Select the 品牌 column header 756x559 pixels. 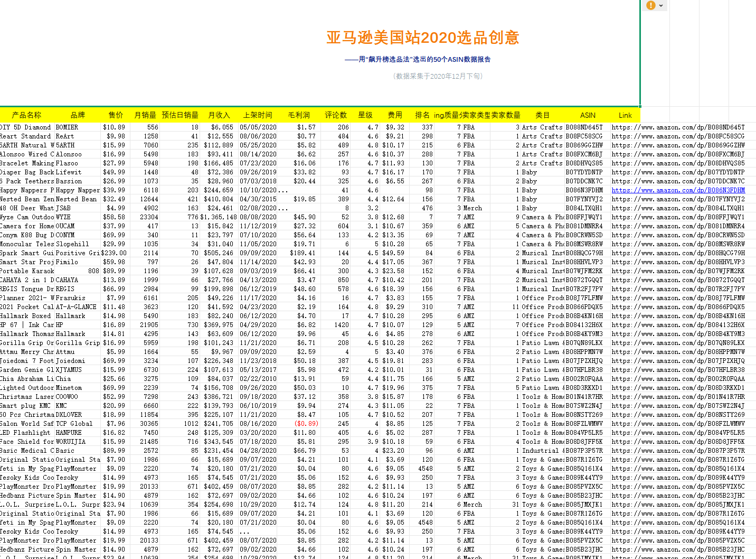(x=78, y=115)
